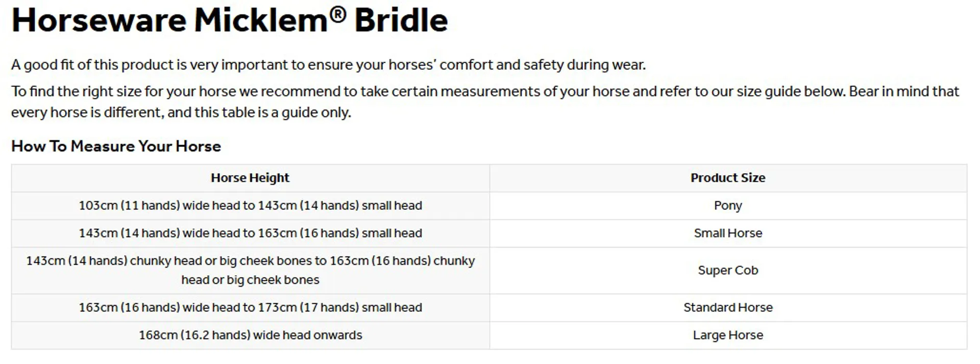Click the Horseware Micklem Bridle heading
Image resolution: width=980 pixels, height=364 pixels.
point(230,20)
